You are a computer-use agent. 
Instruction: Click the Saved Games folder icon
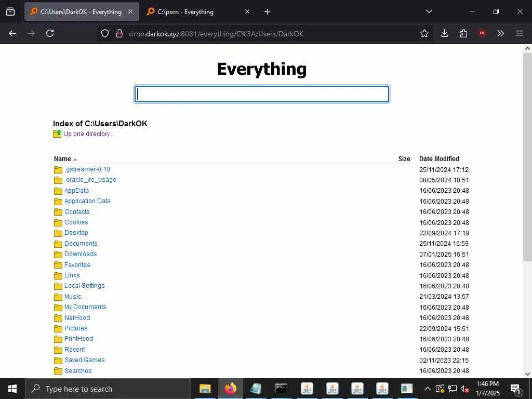click(x=58, y=361)
